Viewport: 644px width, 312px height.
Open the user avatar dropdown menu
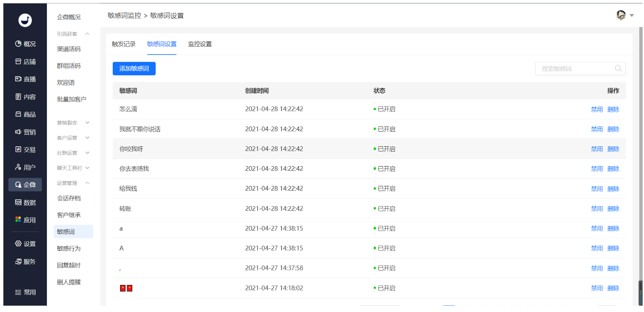[x=625, y=15]
